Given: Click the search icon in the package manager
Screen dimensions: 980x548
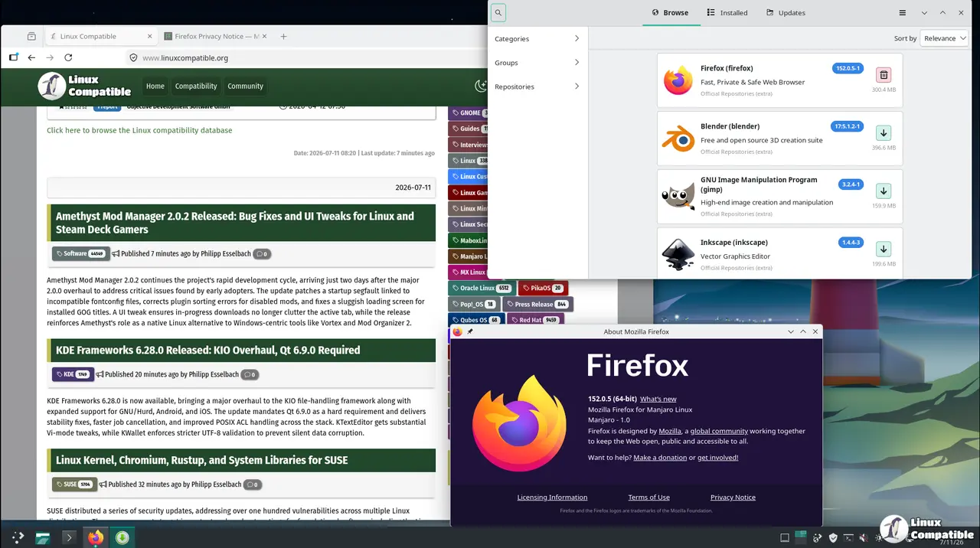Looking at the screenshot, I should (x=498, y=13).
